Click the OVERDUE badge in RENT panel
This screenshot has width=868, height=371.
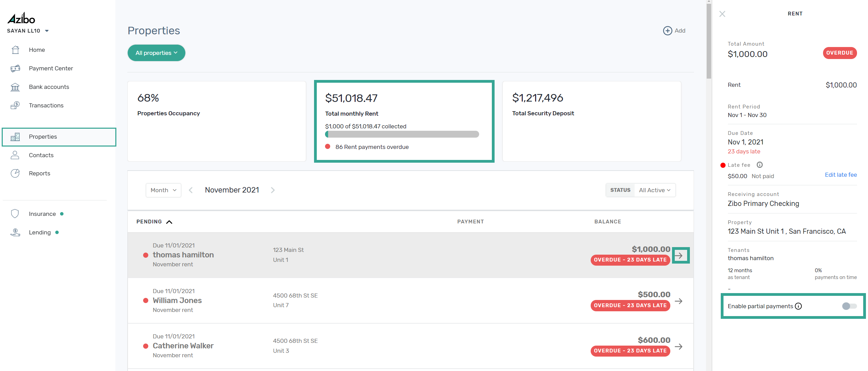tap(840, 53)
